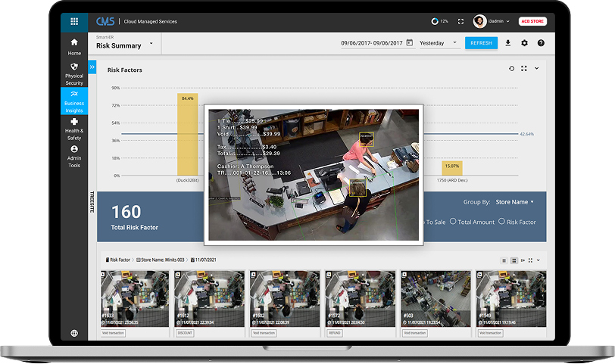Open the Yesterday date range dropdown
The height and width of the screenshot is (364, 615).
[x=454, y=43]
